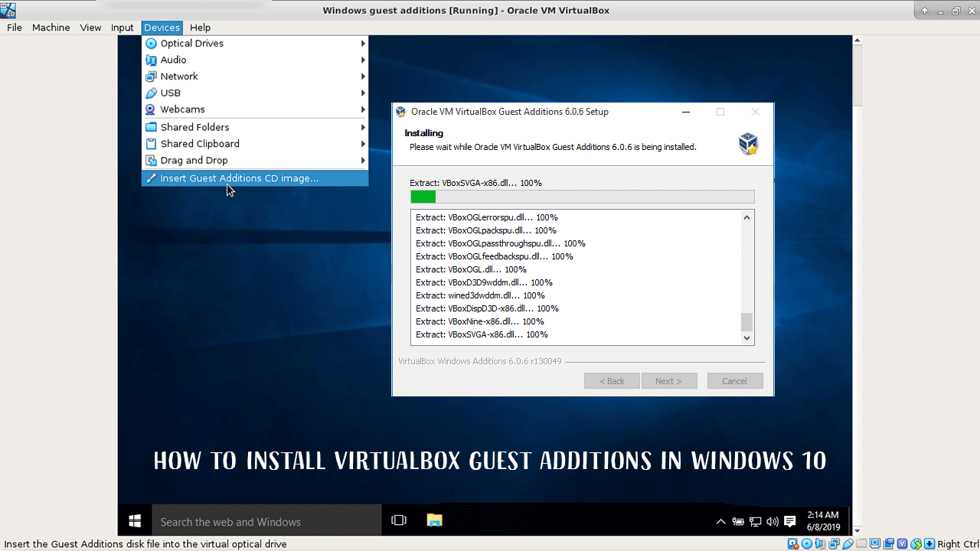Open the File menu
The height and width of the screenshot is (551, 980).
(x=15, y=28)
